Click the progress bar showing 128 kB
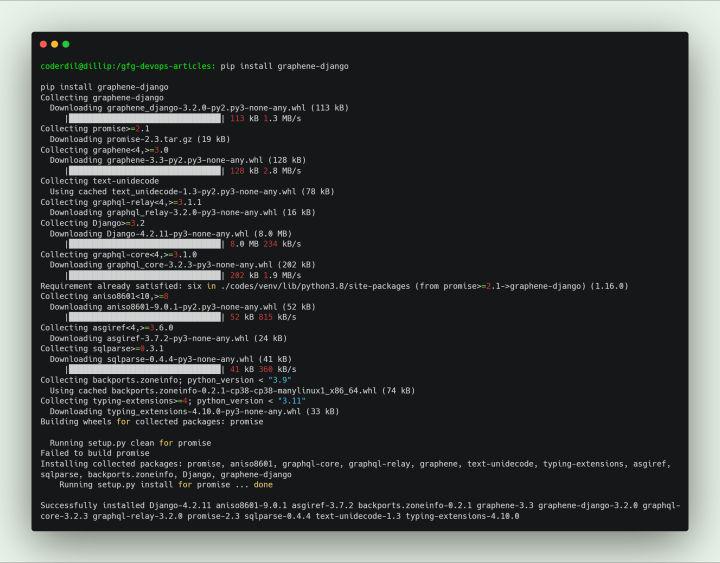Image resolution: width=720 pixels, height=563 pixels. 145,171
